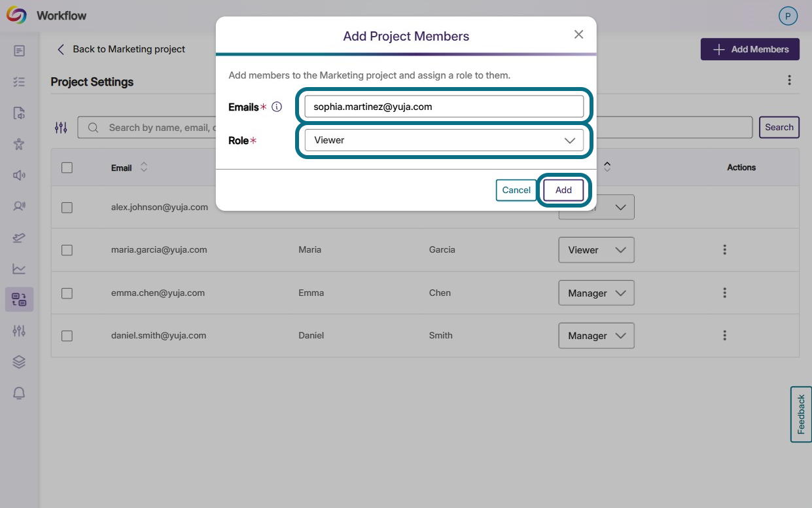The width and height of the screenshot is (812, 508).
Task: Open the speaking person icon in the sidebar
Action: (x=19, y=206)
